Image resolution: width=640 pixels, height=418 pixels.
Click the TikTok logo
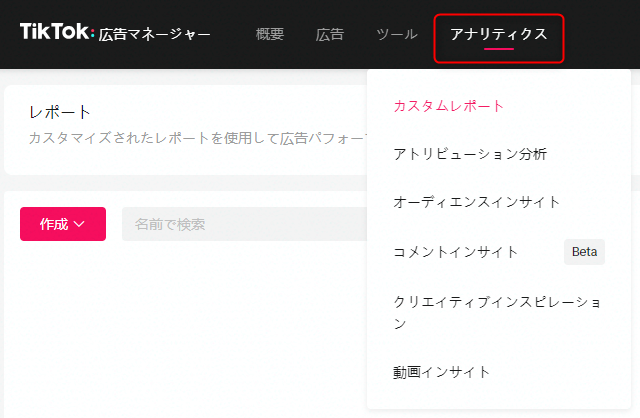[x=57, y=33]
